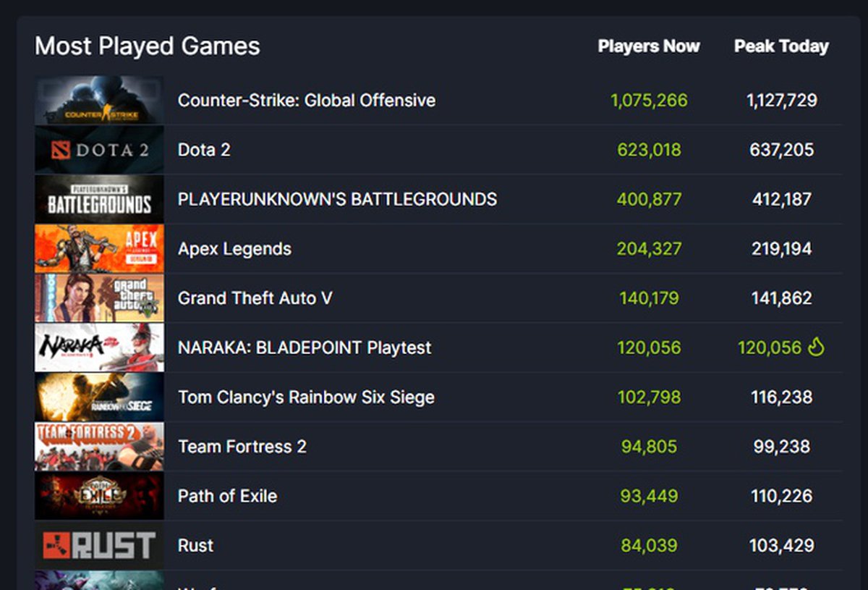Viewport: 868px width, 590px height.
Task: Sort by Players Now column header
Action: (648, 46)
